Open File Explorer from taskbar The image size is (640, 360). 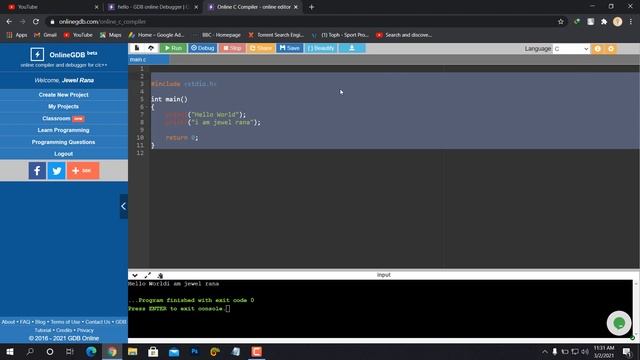(x=133, y=352)
